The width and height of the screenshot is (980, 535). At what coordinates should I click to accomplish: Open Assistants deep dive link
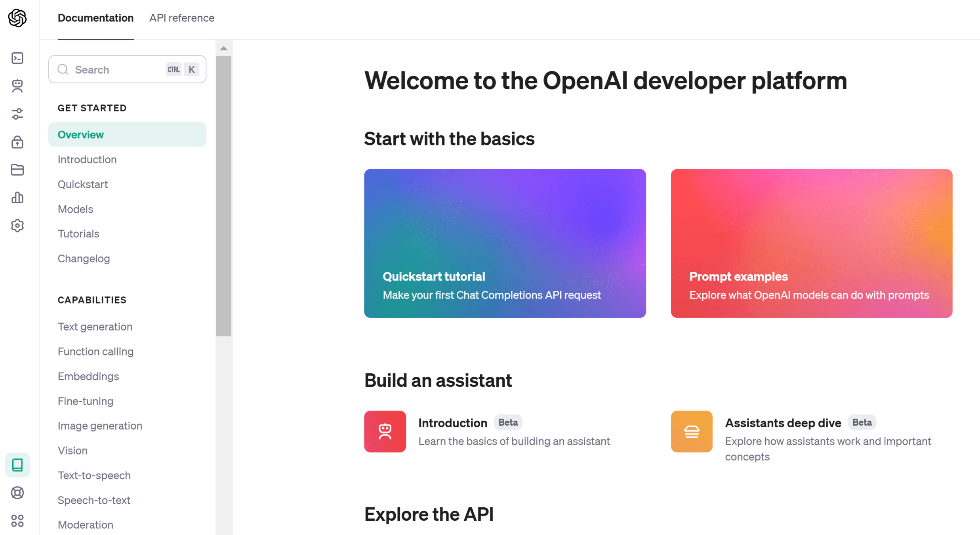(x=783, y=423)
